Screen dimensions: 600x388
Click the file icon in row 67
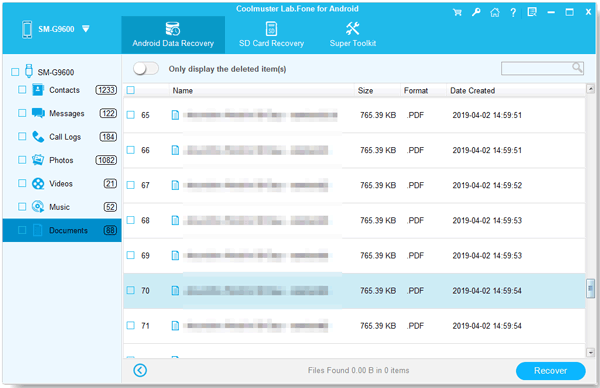[x=175, y=185]
